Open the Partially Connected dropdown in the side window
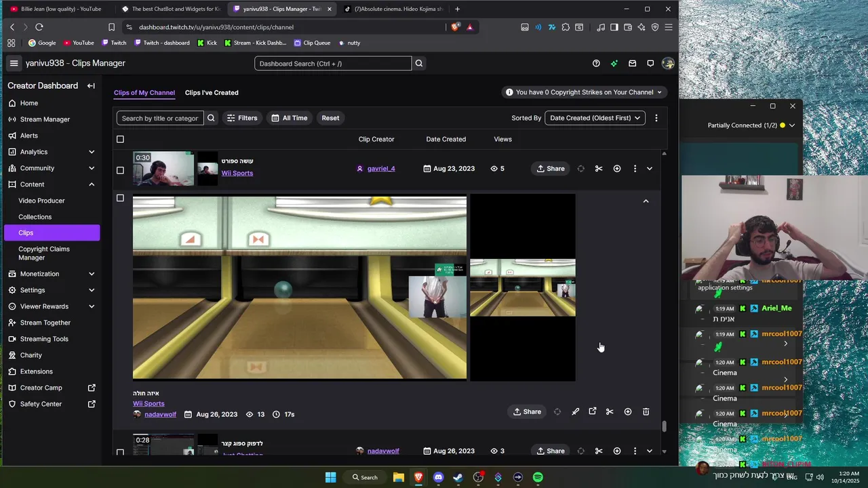 [x=751, y=125]
